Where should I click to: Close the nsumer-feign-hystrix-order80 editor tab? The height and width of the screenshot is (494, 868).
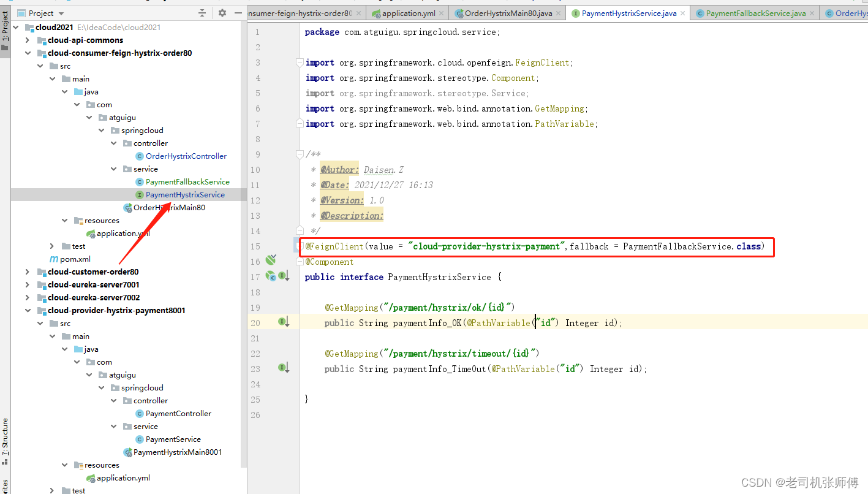click(359, 13)
